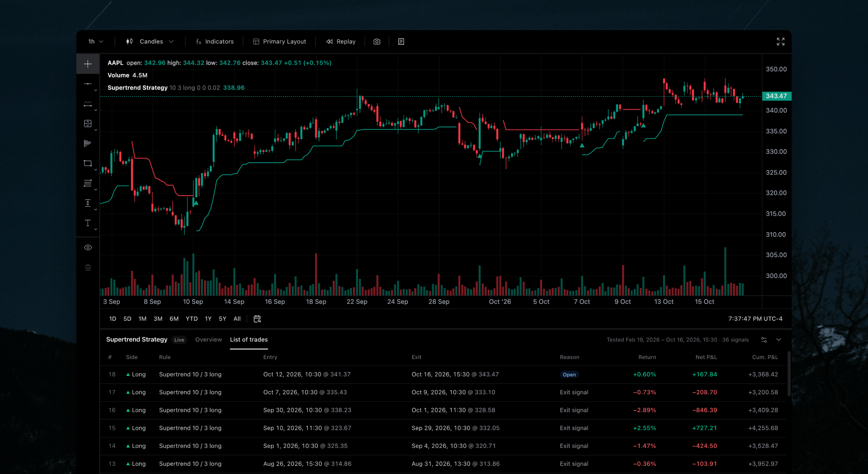Open the Indicators menu
868x474 pixels.
tap(215, 41)
